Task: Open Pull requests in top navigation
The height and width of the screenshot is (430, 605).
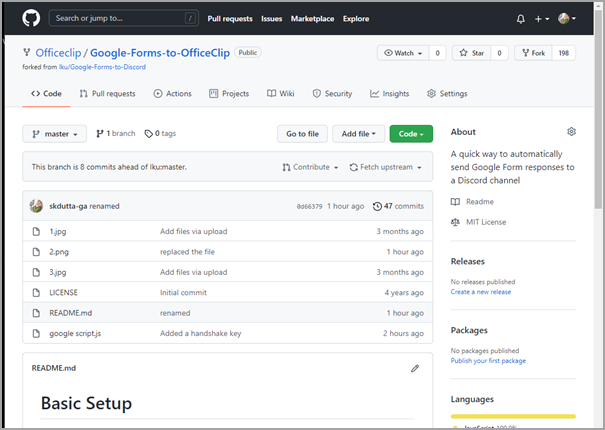Action: pyautogui.click(x=230, y=19)
